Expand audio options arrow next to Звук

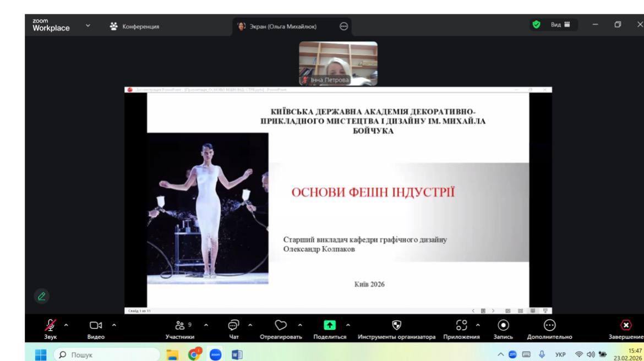click(x=67, y=325)
